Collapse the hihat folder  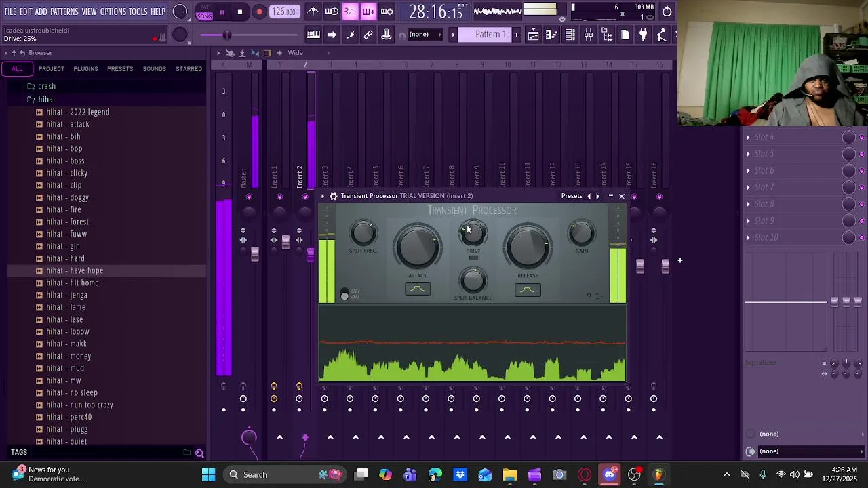[47, 99]
